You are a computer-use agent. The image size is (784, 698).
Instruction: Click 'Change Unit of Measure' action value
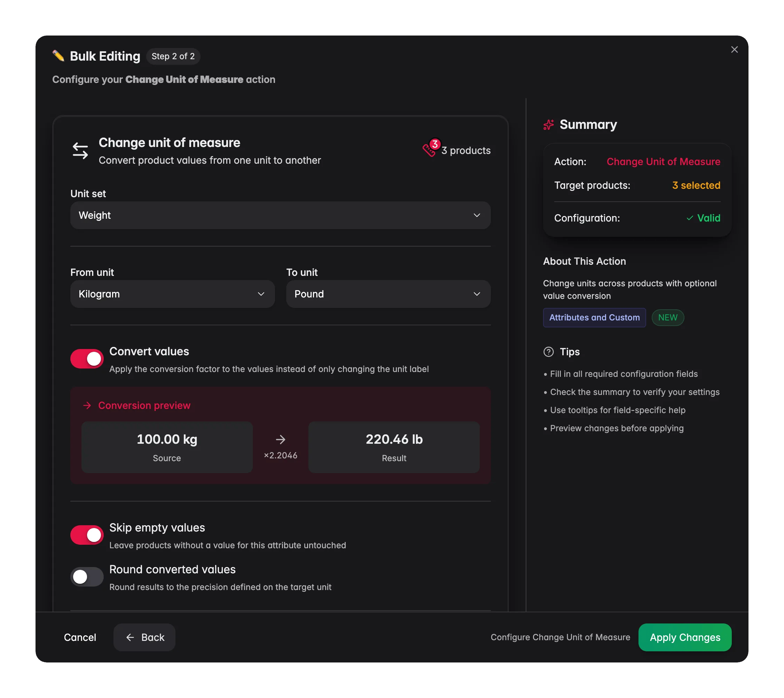tap(663, 162)
